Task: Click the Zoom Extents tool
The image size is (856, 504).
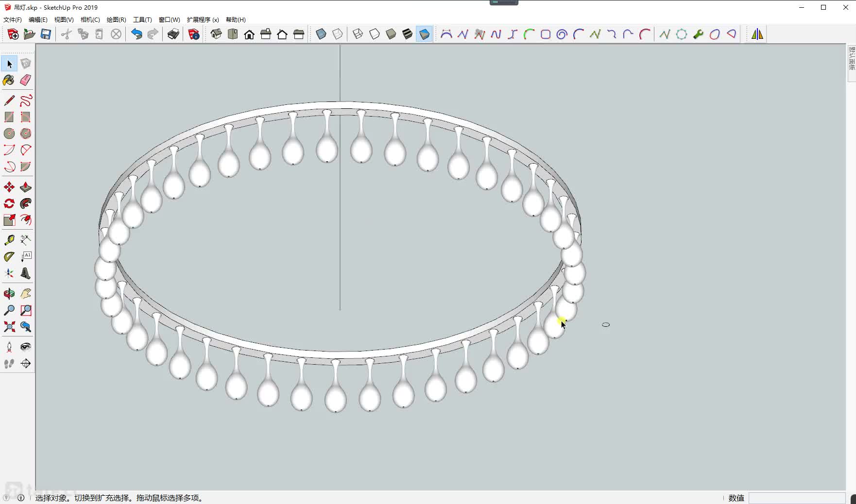Action: click(x=9, y=327)
